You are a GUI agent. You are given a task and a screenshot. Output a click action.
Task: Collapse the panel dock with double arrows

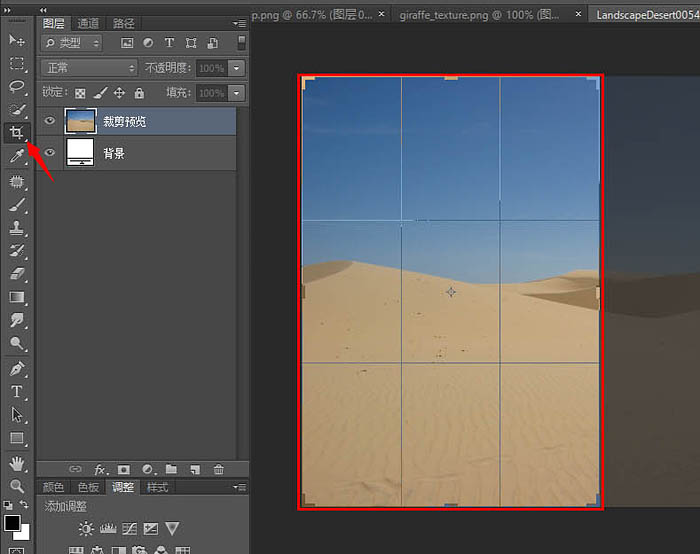43,10
